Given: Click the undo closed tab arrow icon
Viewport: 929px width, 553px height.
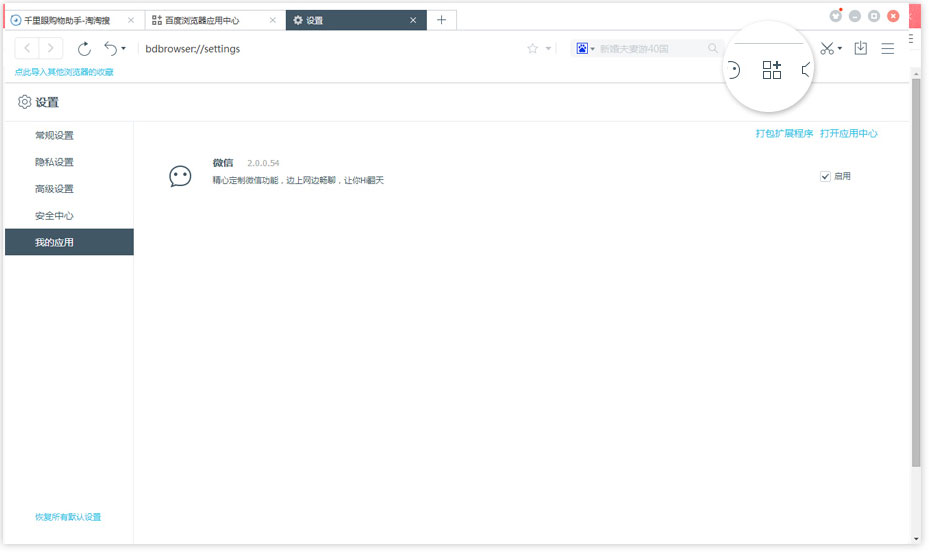Looking at the screenshot, I should pos(110,48).
